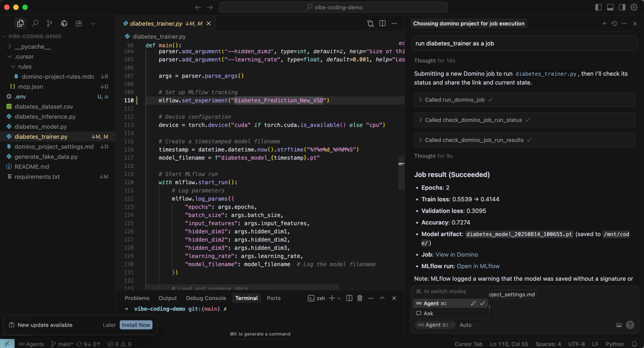Close the chat panel
Screen dimensions: 644x348
[x=635, y=23]
